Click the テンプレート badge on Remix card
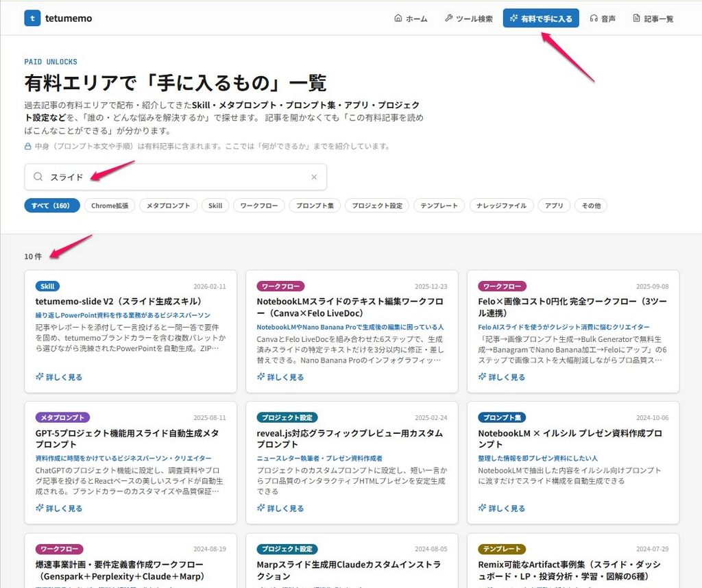The width and height of the screenshot is (702, 588). [x=502, y=549]
